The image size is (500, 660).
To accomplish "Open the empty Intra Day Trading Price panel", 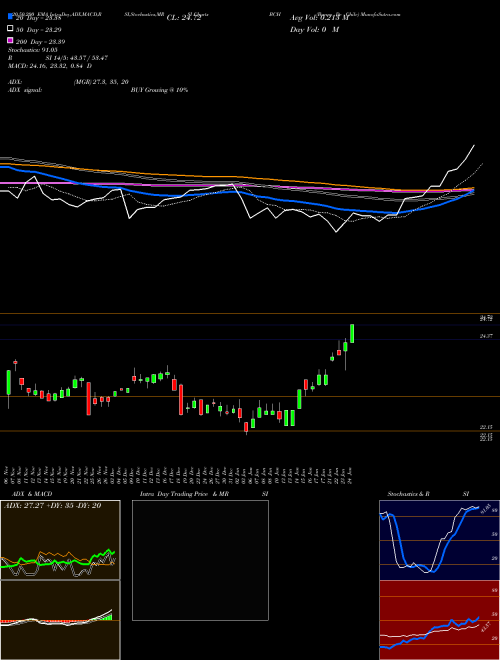I will [x=200, y=560].
